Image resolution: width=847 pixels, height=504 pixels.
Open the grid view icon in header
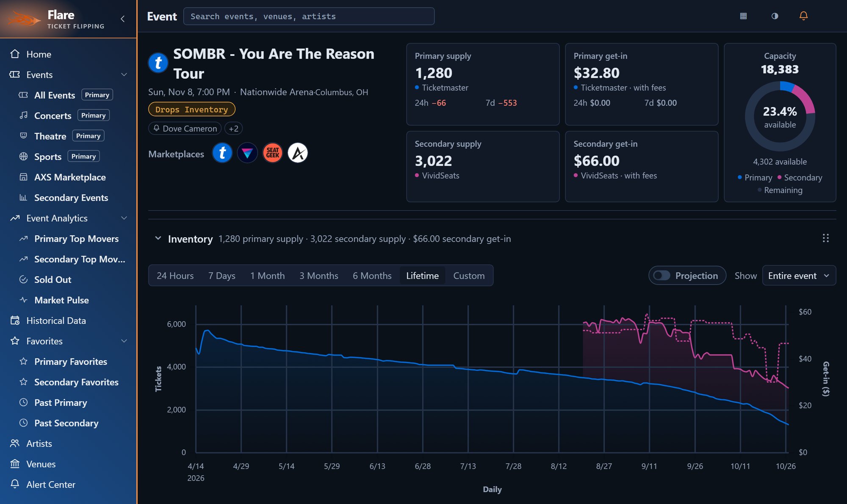(x=743, y=16)
